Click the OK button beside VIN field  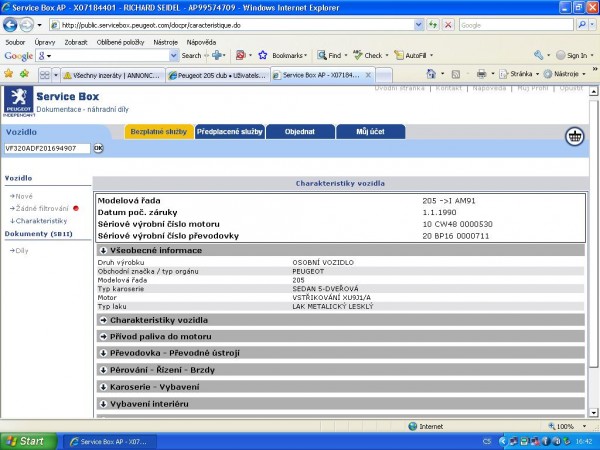(x=98, y=148)
